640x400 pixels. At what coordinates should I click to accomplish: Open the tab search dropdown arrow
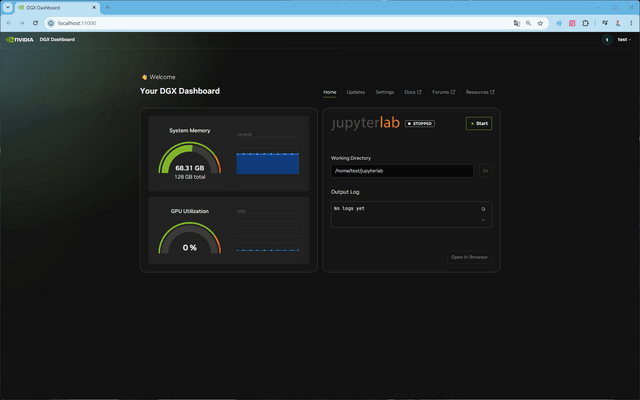(7, 7)
